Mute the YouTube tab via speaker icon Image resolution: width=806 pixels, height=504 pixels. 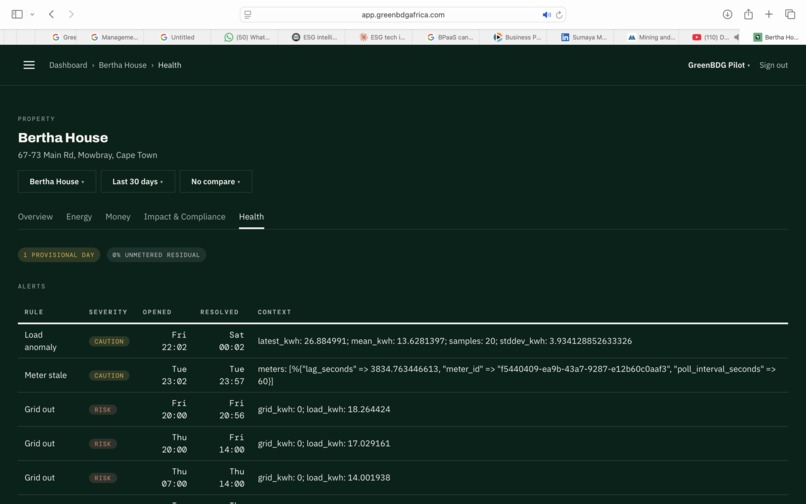coord(736,37)
